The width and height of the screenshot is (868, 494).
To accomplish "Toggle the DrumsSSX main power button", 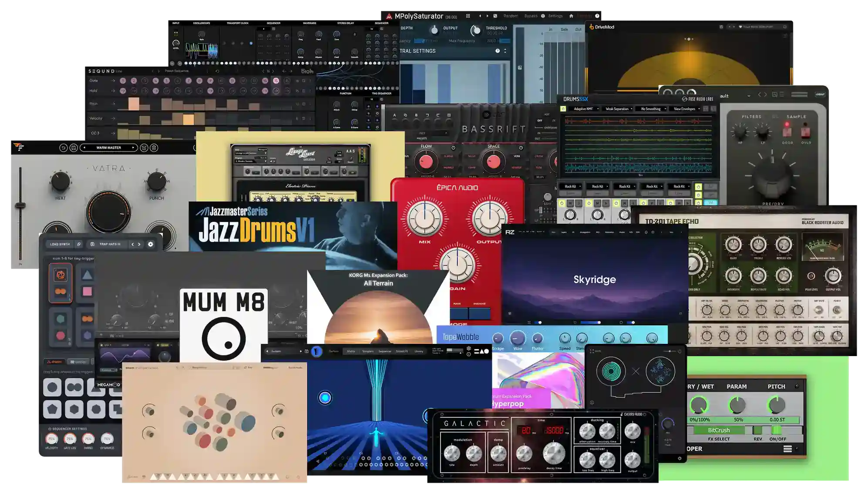I will 563,109.
